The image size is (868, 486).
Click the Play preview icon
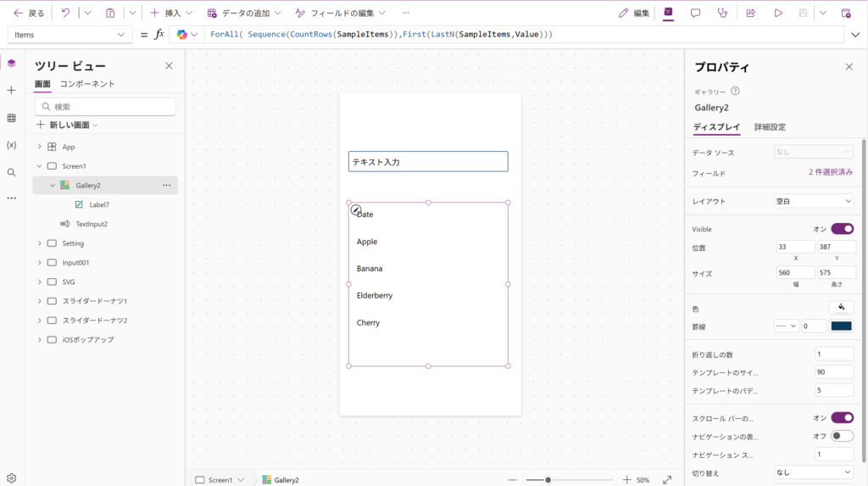click(777, 13)
